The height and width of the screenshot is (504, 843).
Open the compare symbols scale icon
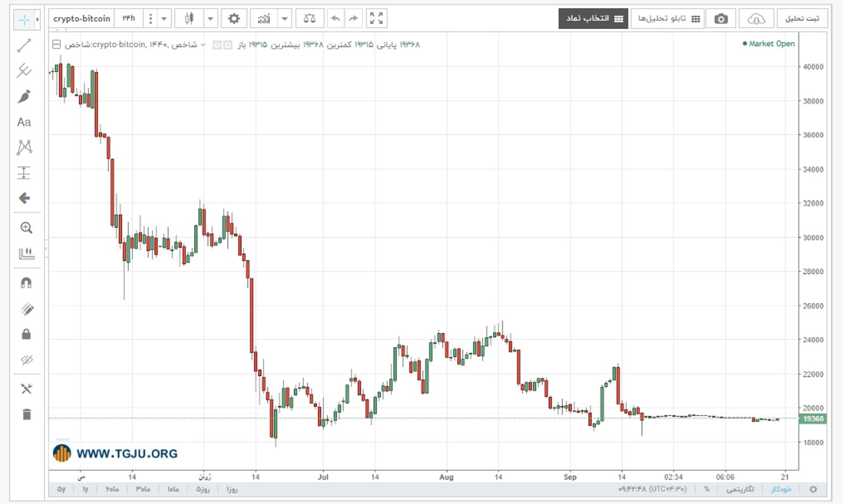tap(310, 18)
